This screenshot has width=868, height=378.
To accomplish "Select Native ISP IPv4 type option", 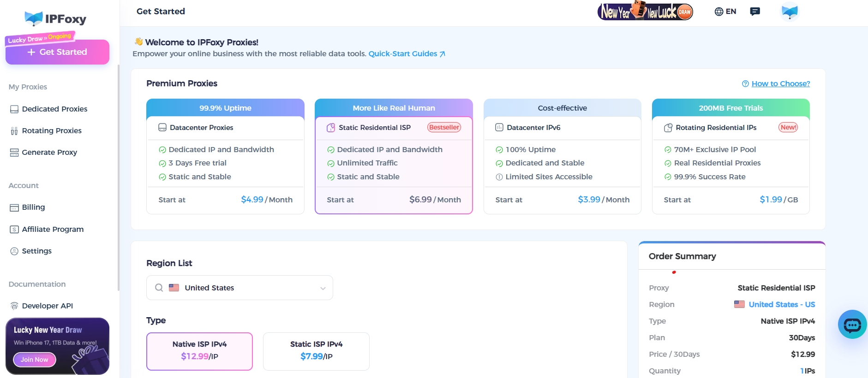I will pos(199,351).
